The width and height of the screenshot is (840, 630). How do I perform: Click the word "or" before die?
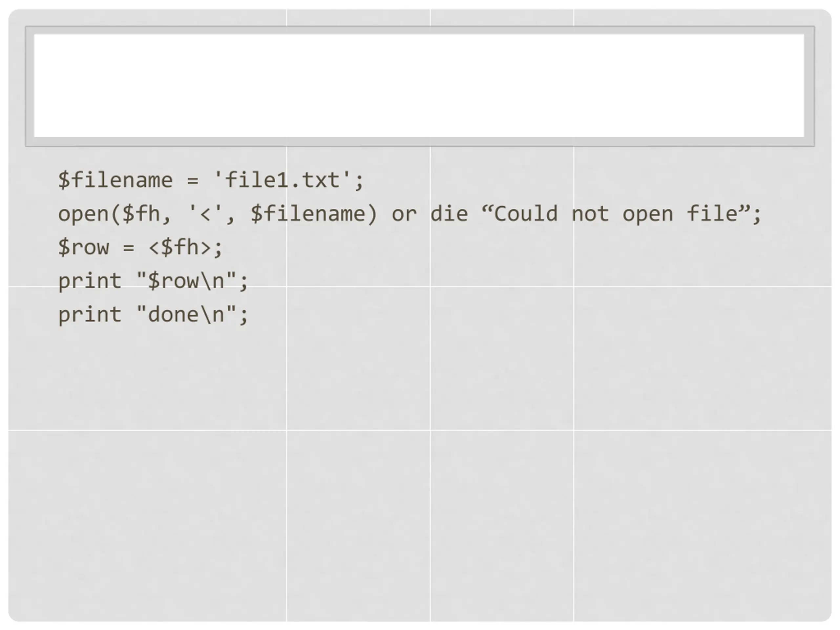404,215
